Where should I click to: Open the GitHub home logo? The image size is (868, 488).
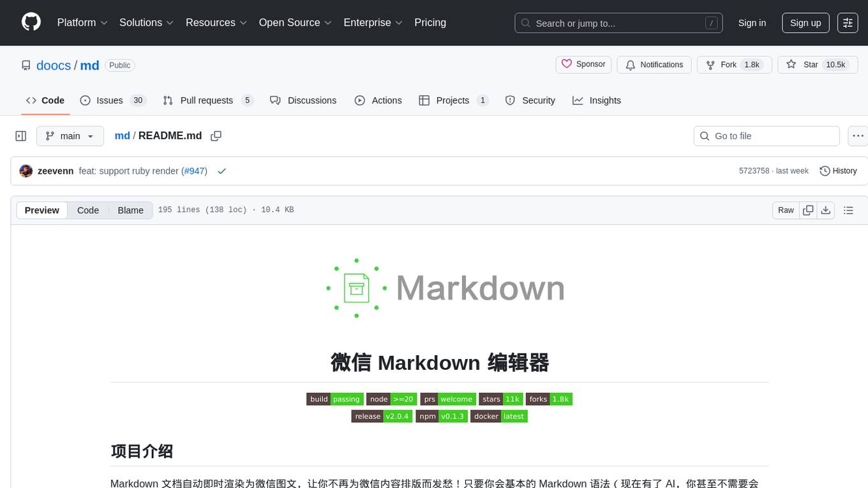(31, 22)
